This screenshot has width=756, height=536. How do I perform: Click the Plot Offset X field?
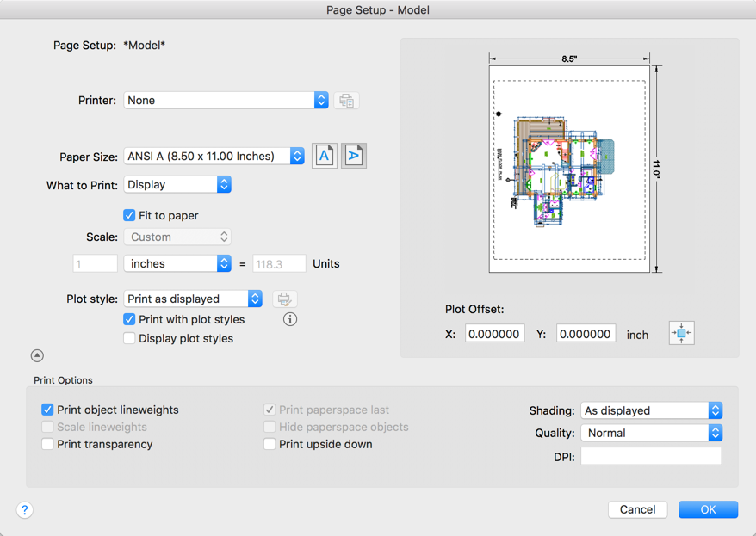click(494, 334)
